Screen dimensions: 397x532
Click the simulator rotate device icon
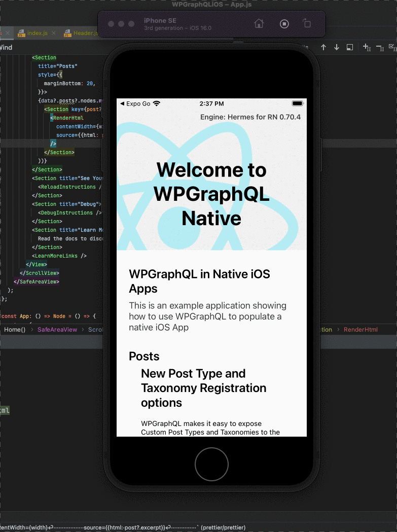(x=307, y=23)
